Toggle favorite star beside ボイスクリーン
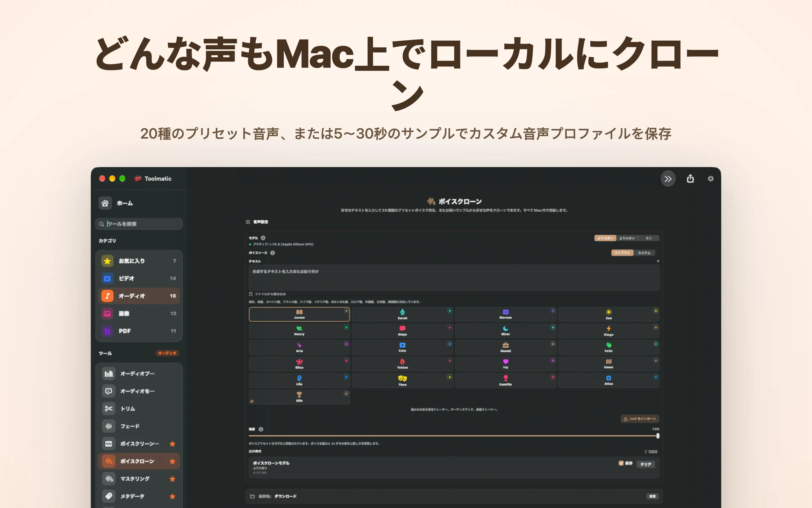The width and height of the screenshot is (812, 508). pyautogui.click(x=173, y=444)
